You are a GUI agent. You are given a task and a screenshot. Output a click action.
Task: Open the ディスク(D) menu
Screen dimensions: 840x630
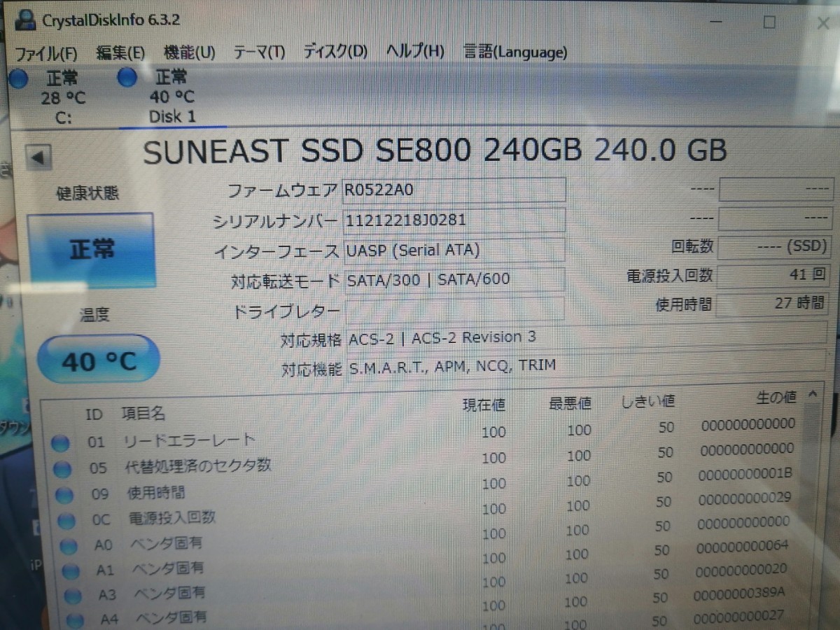click(335, 52)
